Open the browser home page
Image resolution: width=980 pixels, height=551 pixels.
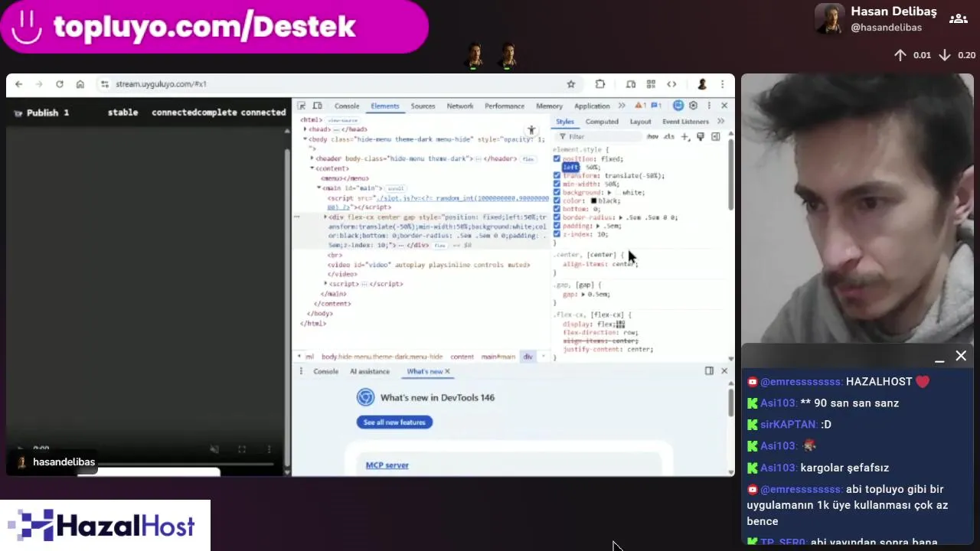80,84
